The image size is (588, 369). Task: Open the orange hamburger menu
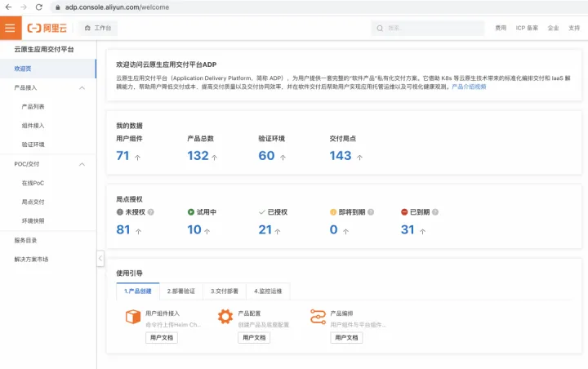coord(11,28)
